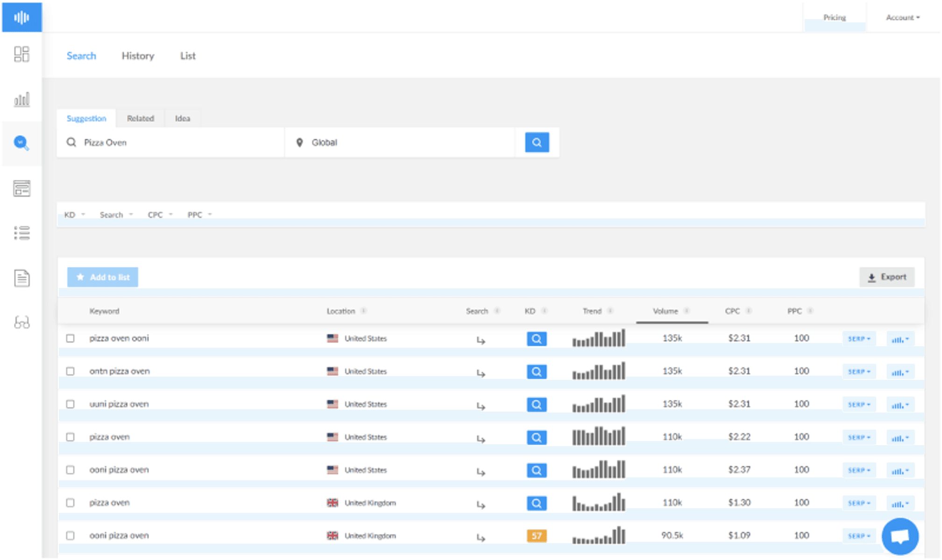Open the bulleted list icon in sidebar

coord(21,232)
